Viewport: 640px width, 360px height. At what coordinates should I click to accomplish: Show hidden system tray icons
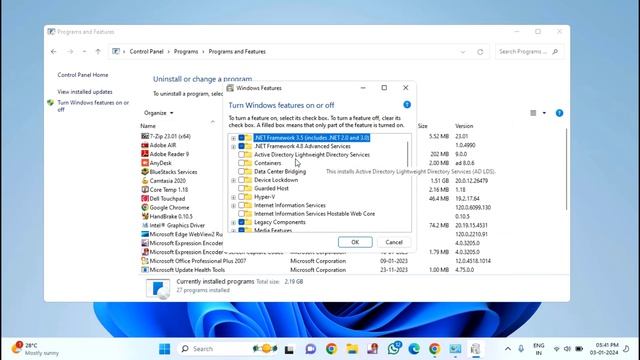508,349
